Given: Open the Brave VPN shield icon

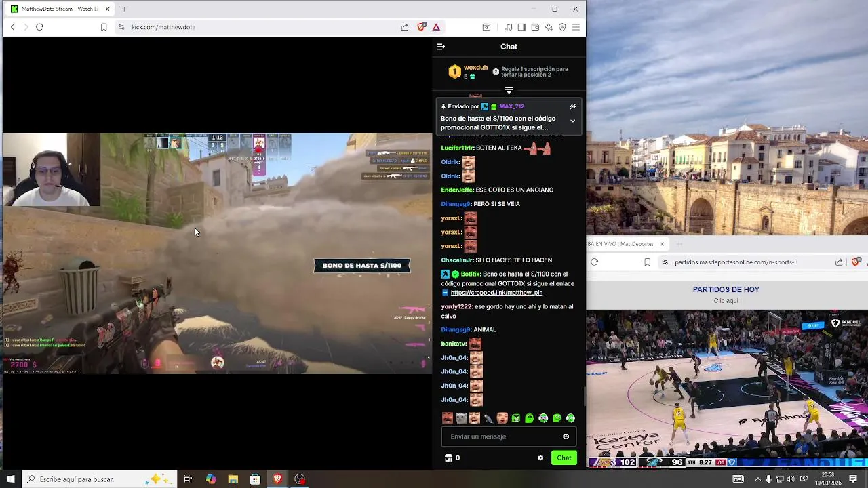Looking at the screenshot, I should pos(562,27).
